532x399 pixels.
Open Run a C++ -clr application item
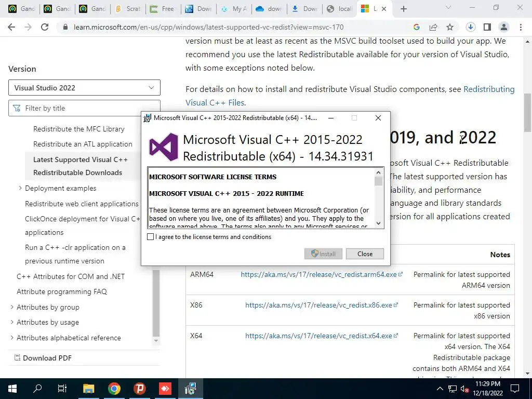75,254
